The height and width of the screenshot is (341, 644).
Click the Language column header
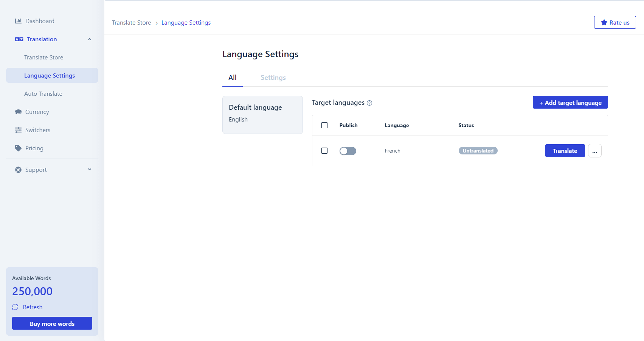[x=397, y=125]
